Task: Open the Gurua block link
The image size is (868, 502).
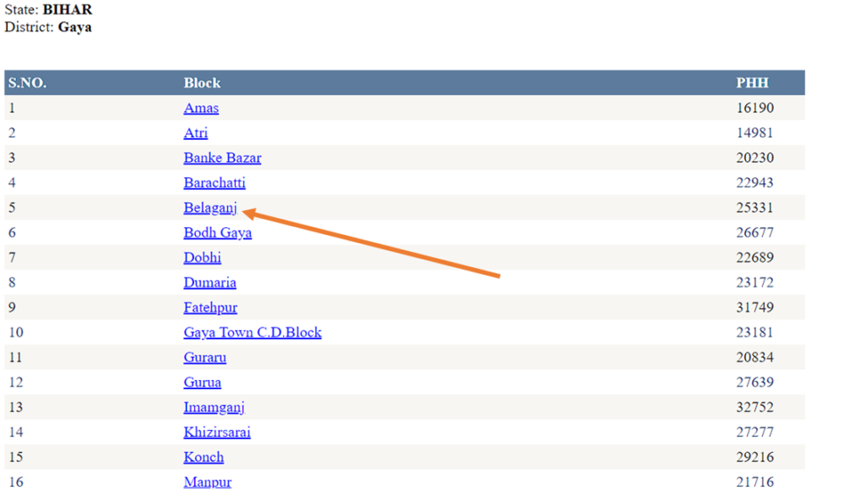Action: click(x=202, y=382)
